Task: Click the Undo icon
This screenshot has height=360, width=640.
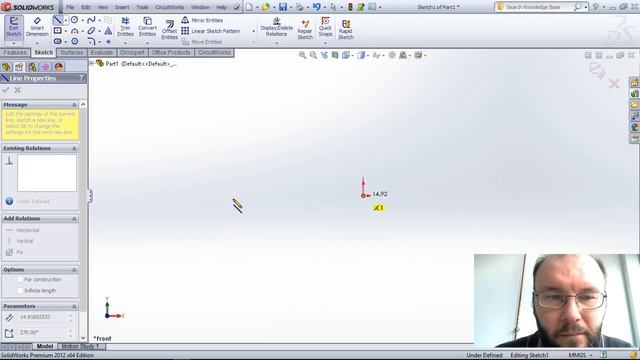Action: pos(316,7)
